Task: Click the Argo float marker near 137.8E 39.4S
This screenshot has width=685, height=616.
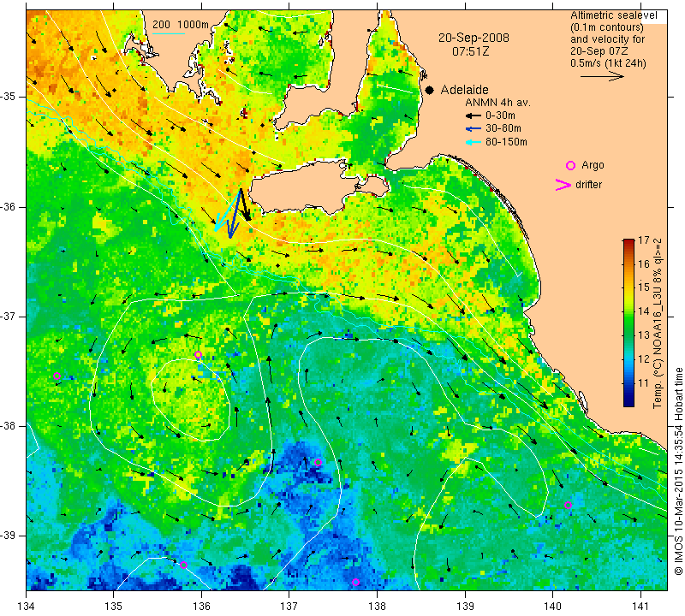Action: [355, 582]
